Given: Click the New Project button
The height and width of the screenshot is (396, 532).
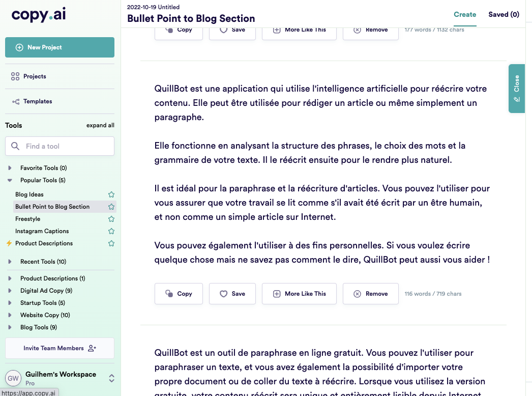Looking at the screenshot, I should coord(60,47).
